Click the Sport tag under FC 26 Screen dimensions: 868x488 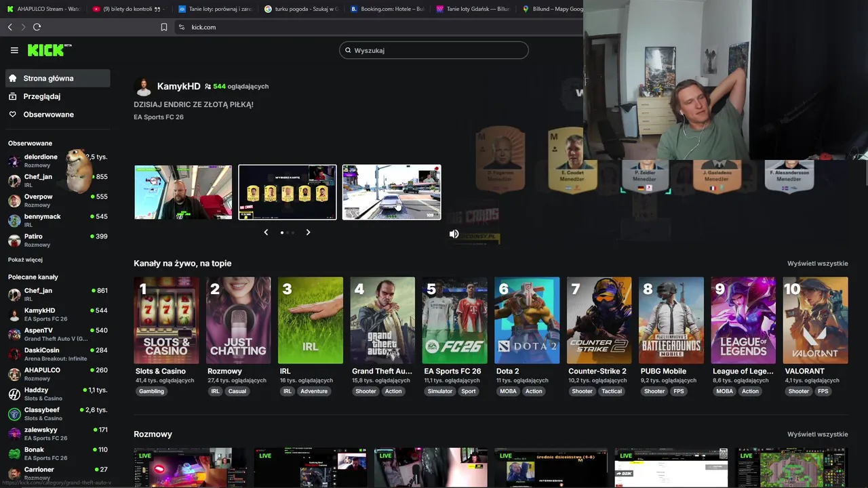coord(469,391)
